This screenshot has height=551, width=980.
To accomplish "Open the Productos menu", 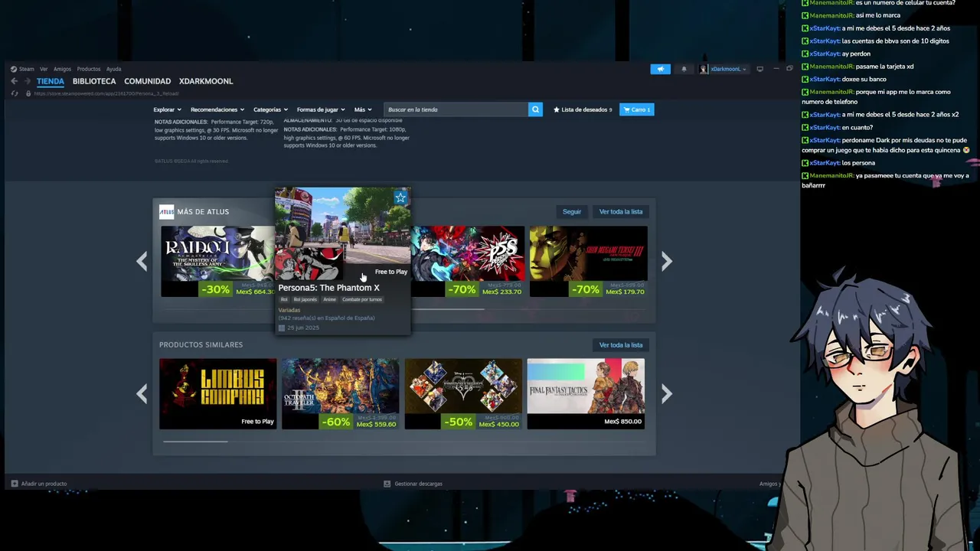I will pos(88,69).
